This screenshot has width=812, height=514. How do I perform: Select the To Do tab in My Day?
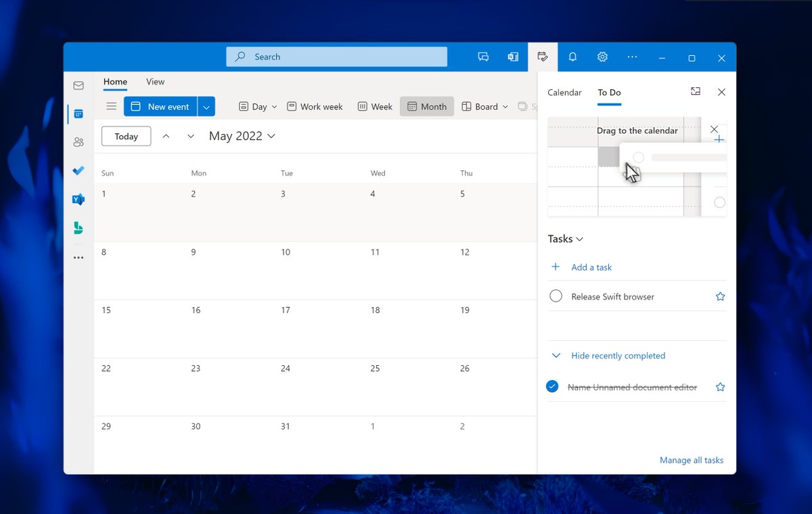point(609,93)
